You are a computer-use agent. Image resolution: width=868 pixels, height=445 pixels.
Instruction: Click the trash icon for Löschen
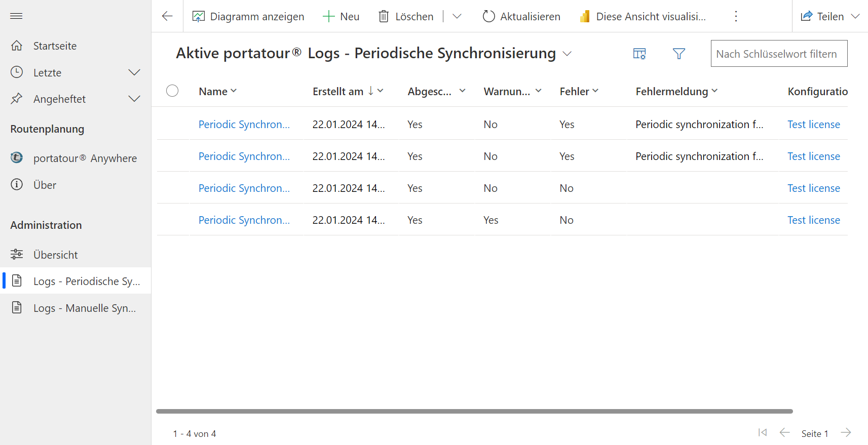[384, 16]
